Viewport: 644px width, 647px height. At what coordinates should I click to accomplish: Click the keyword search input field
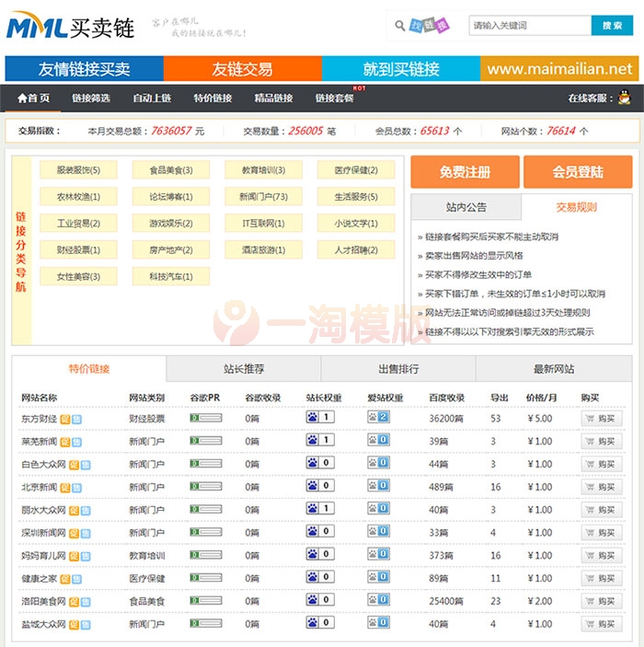pos(530,26)
